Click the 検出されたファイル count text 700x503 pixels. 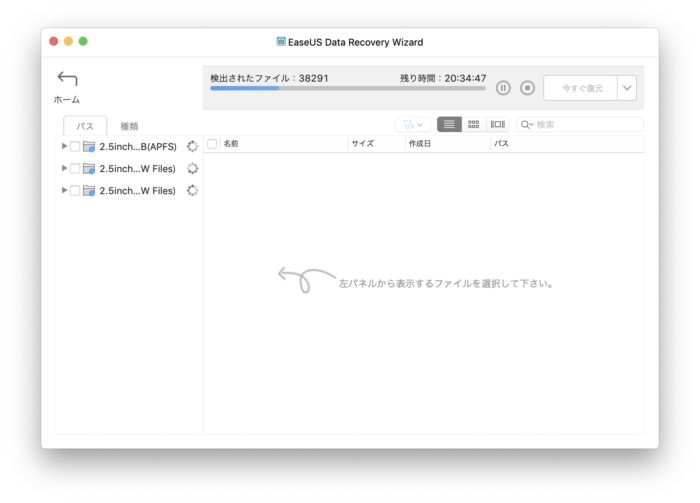click(x=269, y=78)
